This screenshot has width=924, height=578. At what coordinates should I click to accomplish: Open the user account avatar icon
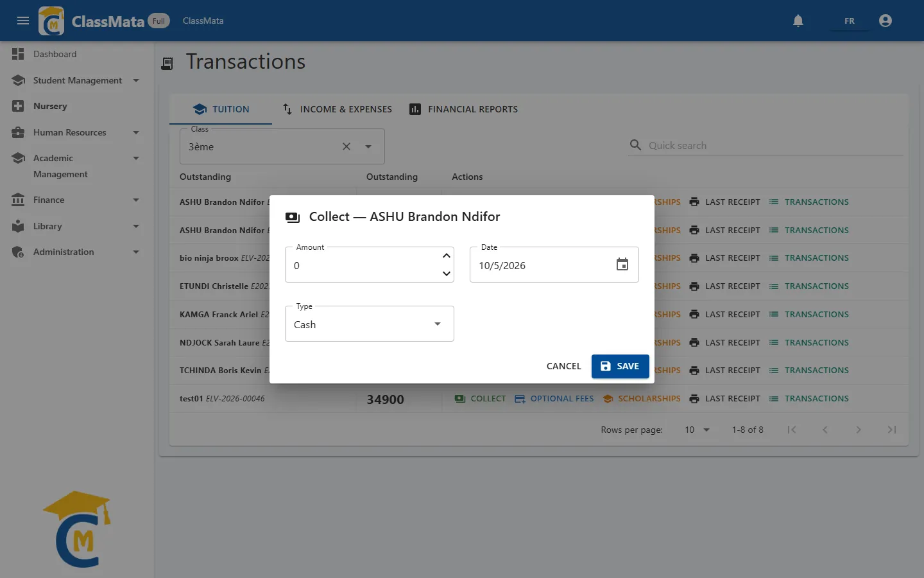[x=886, y=21]
